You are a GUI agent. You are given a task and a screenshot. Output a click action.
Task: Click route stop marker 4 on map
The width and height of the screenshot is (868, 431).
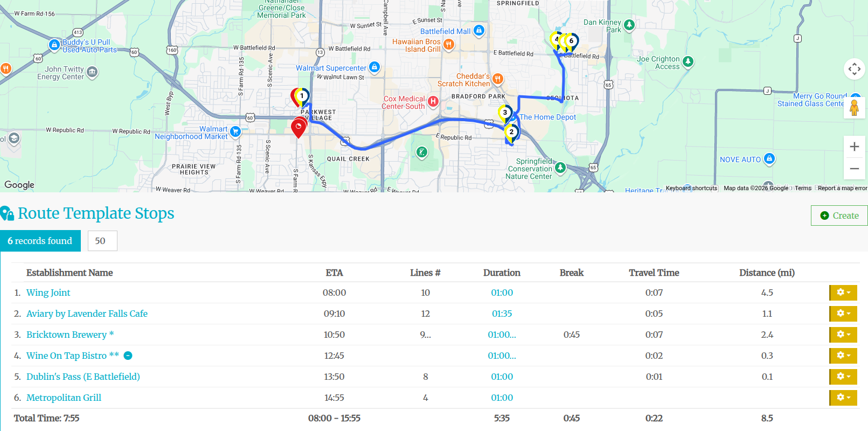[x=556, y=40]
